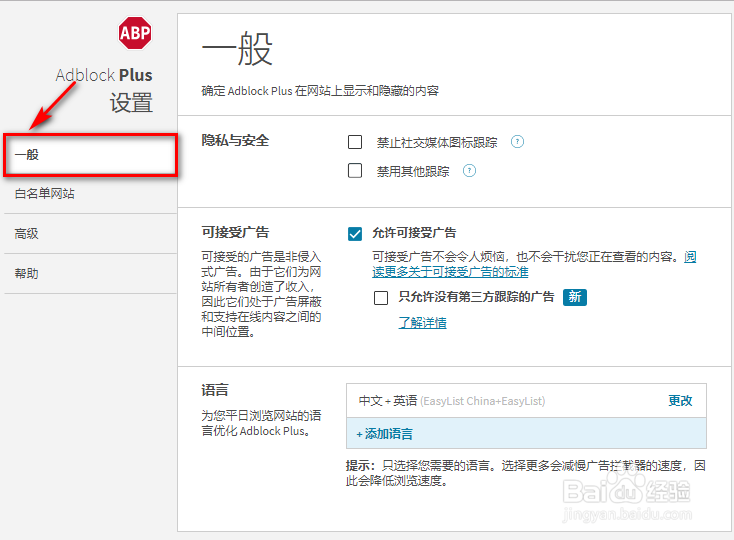Click the 可接受广告 section heading
Image resolution: width=734 pixels, height=540 pixels.
click(x=235, y=232)
